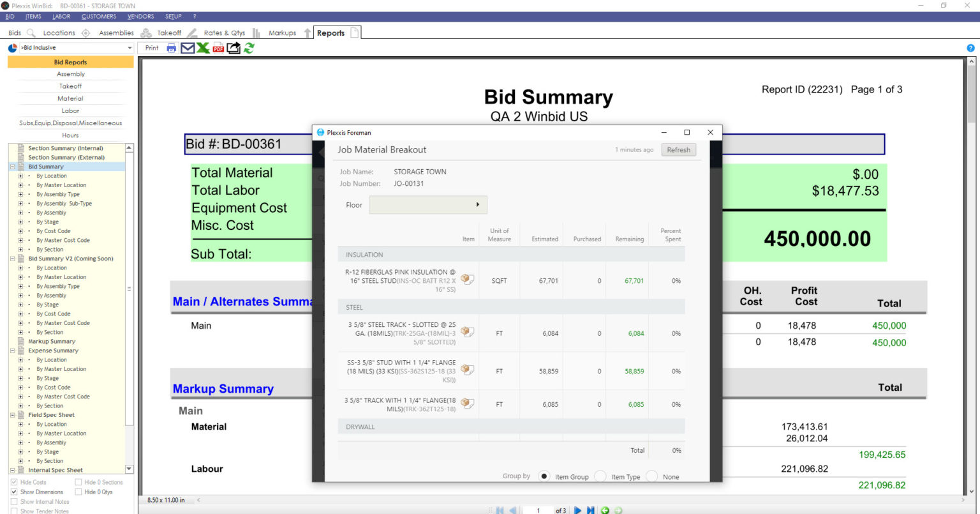The width and height of the screenshot is (980, 514).
Task: Email the report using the envelope icon
Action: point(188,48)
